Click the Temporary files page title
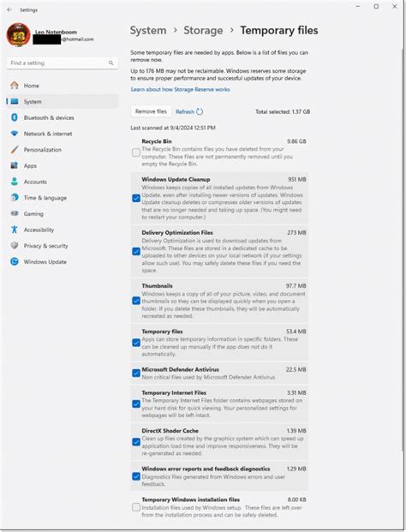The width and height of the screenshot is (406, 532). [279, 30]
